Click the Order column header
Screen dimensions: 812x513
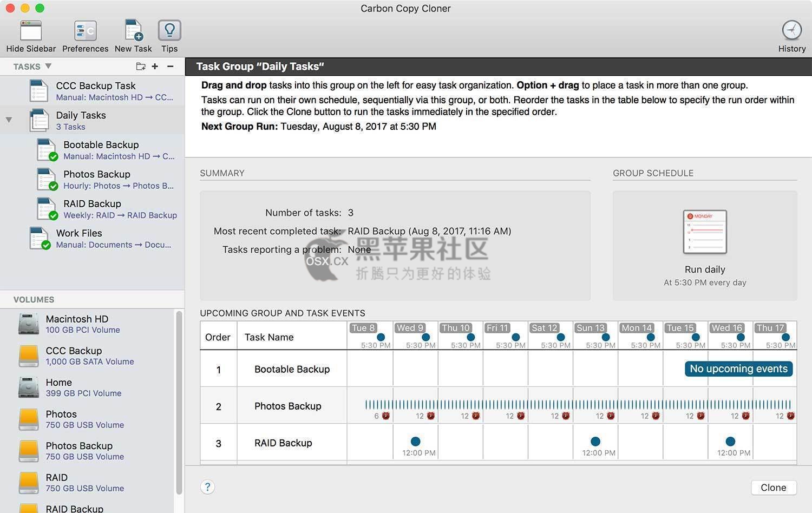pyautogui.click(x=218, y=337)
